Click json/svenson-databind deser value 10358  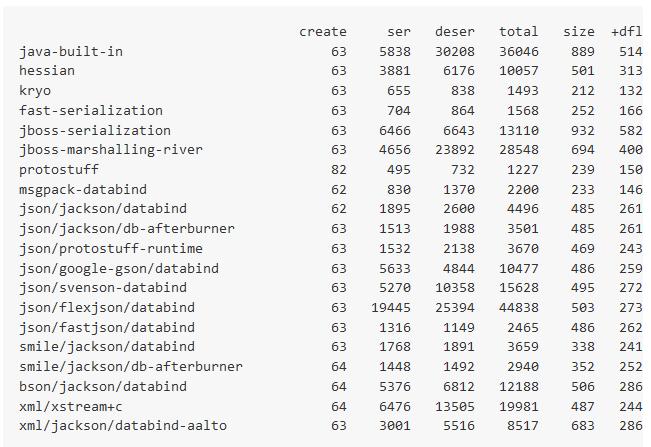[455, 287]
